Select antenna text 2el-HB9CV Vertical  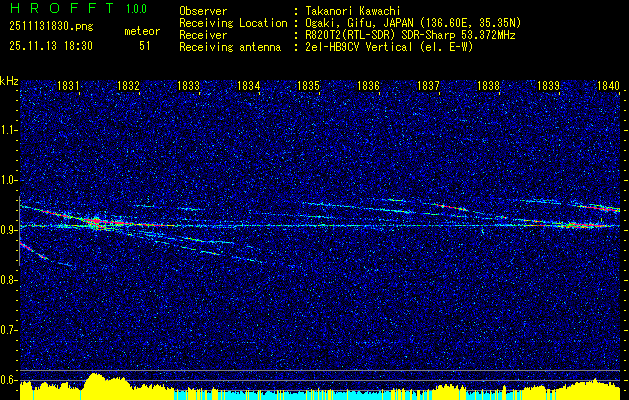(x=357, y=47)
